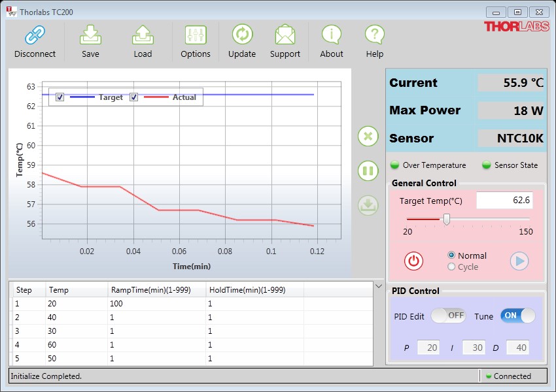Click the Load toolbar icon
Viewport: 556px width, 392px height.
[143, 35]
